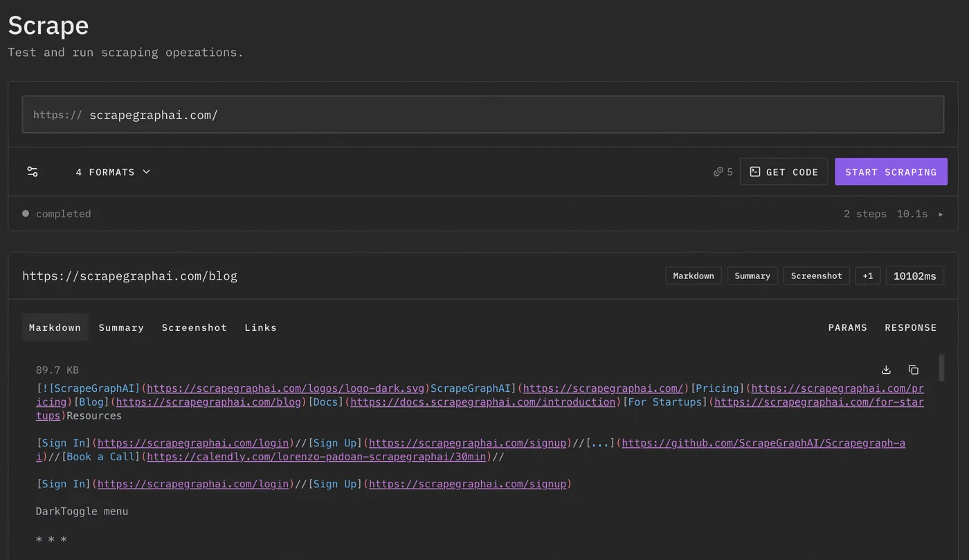
Task: Copy the markdown content to clipboard
Action: click(913, 370)
